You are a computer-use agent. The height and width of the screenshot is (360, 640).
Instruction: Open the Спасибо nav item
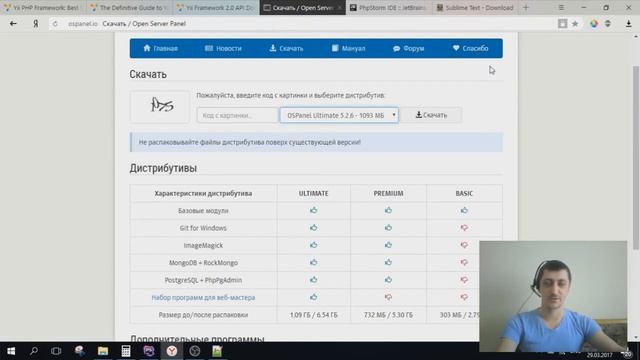point(470,48)
